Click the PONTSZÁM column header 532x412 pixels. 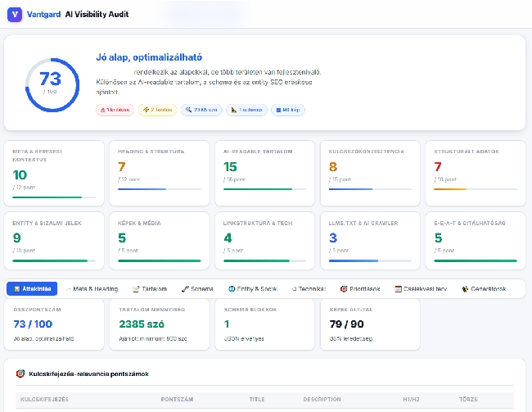177,400
